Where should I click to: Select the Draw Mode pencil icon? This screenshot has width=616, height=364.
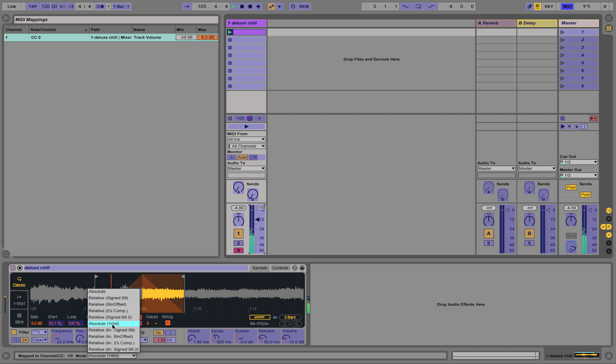(x=530, y=6)
